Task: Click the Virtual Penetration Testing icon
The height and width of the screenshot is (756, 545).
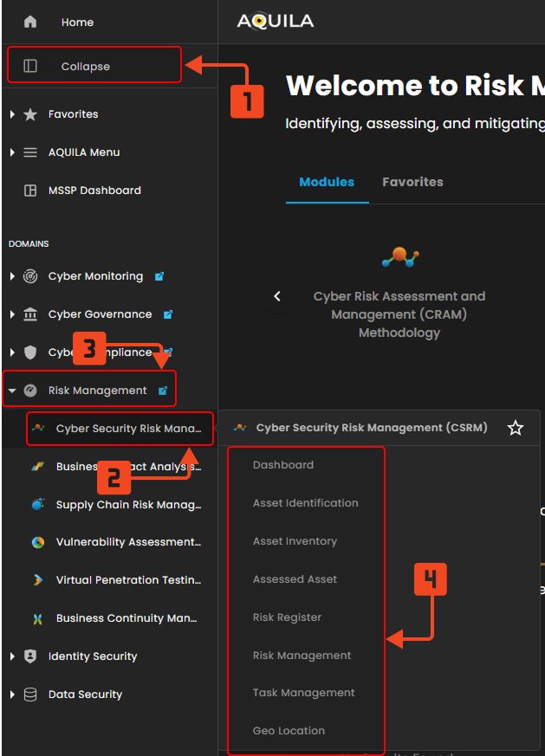Action: (38, 580)
